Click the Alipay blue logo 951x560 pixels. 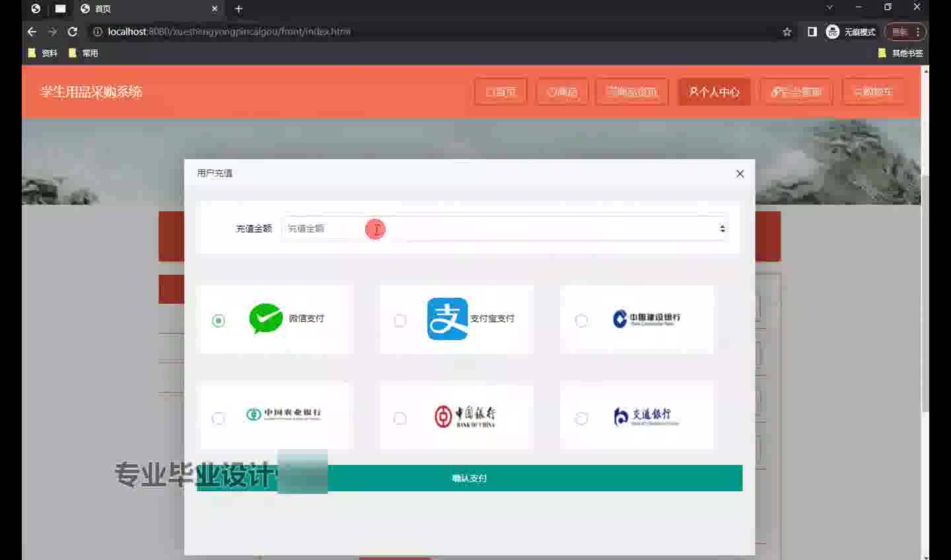point(447,319)
